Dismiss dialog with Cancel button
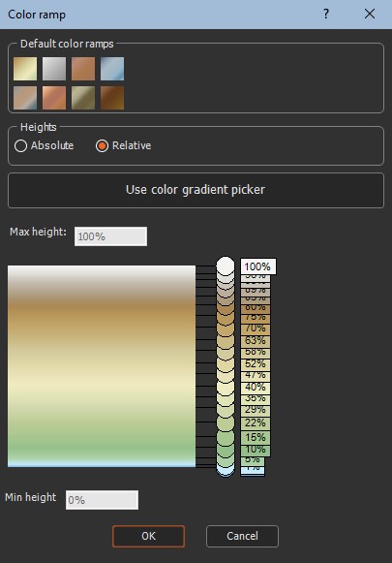Image resolution: width=392 pixels, height=563 pixels. [242, 536]
